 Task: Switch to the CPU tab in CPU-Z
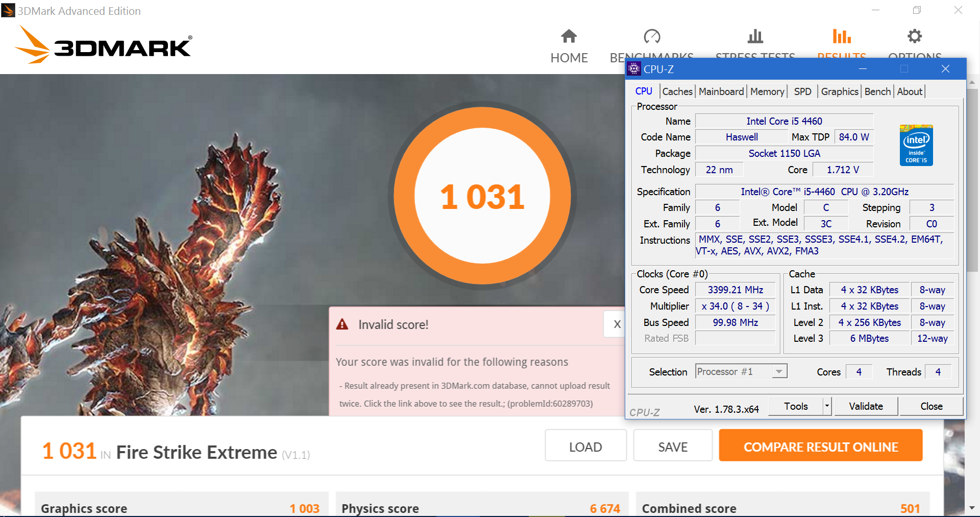pos(644,91)
